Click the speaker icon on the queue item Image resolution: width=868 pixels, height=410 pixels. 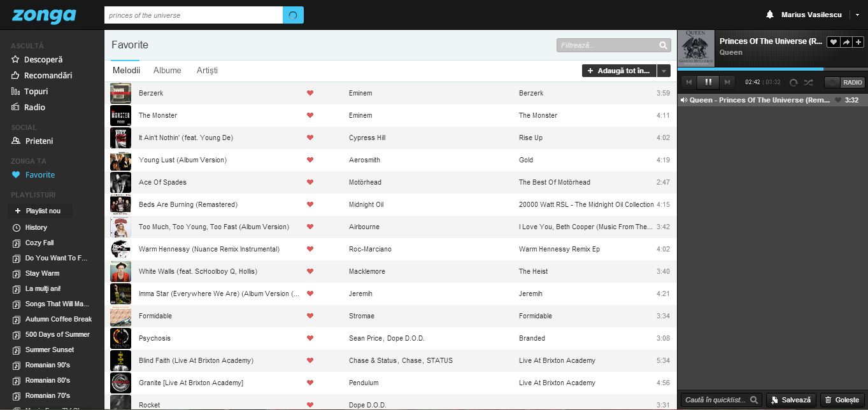pyautogui.click(x=684, y=100)
